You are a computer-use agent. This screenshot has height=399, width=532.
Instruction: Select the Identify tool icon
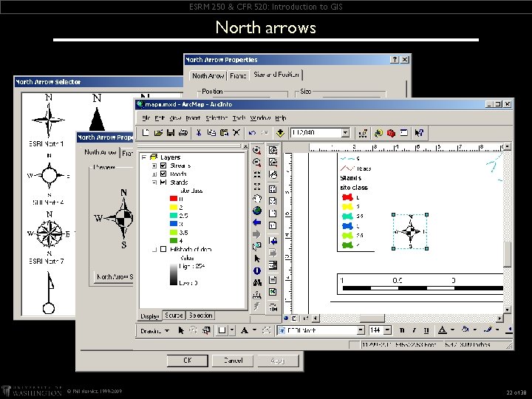[257, 270]
